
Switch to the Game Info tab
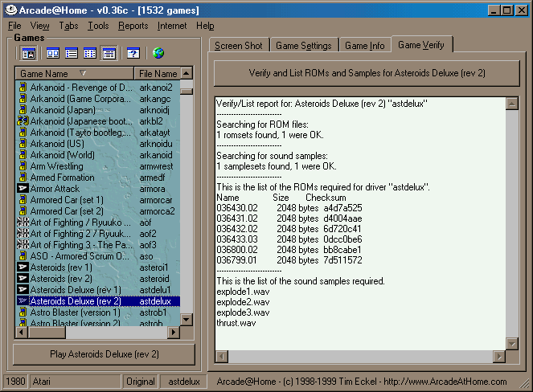point(365,45)
